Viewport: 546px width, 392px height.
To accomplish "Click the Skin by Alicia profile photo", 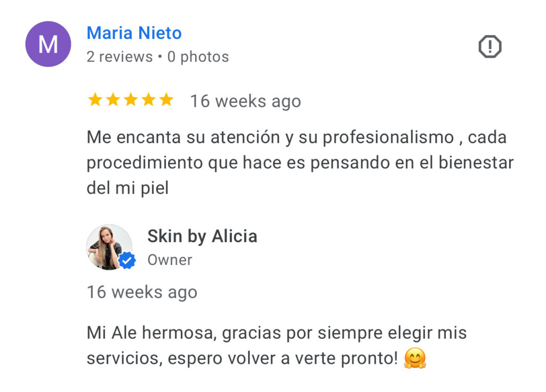I will [x=109, y=247].
